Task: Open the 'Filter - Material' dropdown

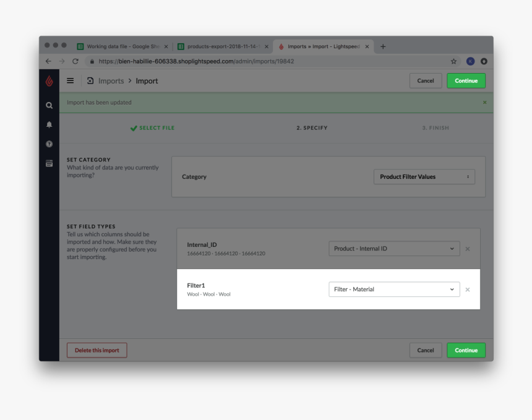Action: click(394, 289)
